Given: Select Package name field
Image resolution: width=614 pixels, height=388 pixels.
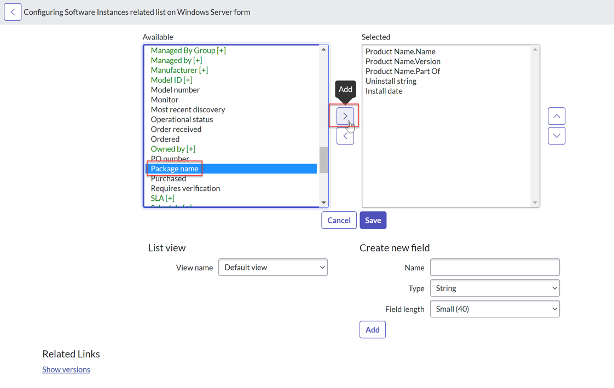Looking at the screenshot, I should [175, 169].
